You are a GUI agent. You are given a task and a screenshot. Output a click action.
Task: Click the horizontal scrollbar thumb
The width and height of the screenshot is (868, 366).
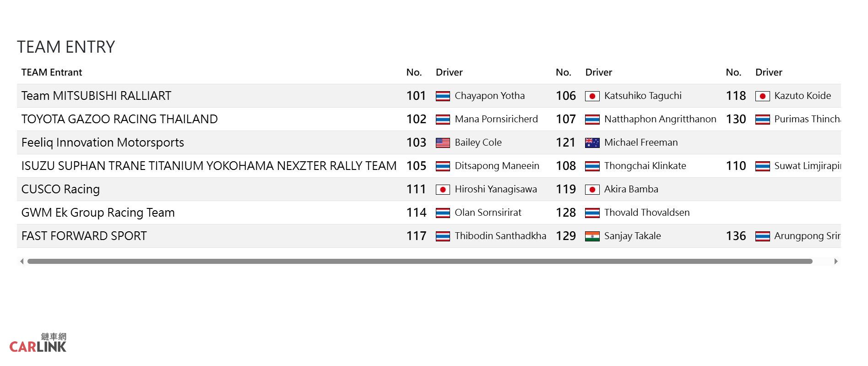coord(420,262)
